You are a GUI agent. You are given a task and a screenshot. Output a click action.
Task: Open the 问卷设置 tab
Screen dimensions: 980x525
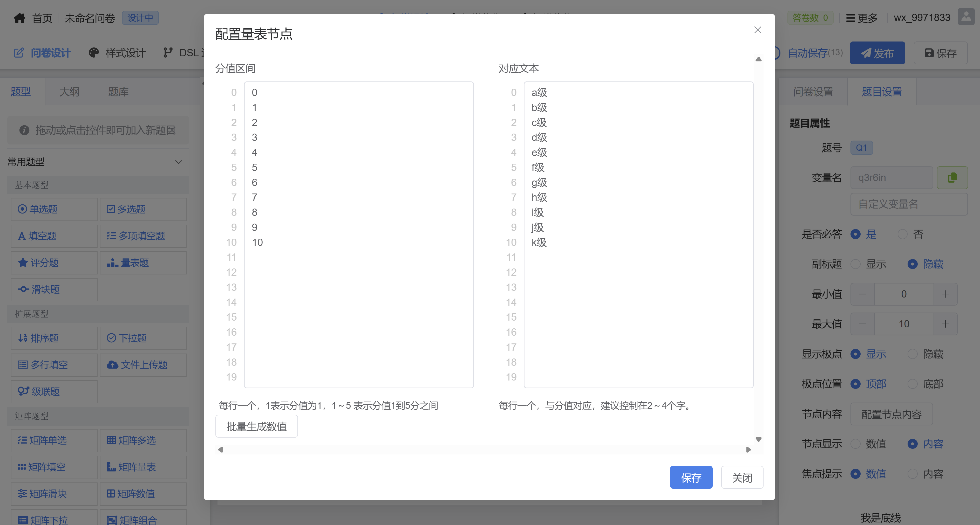813,92
